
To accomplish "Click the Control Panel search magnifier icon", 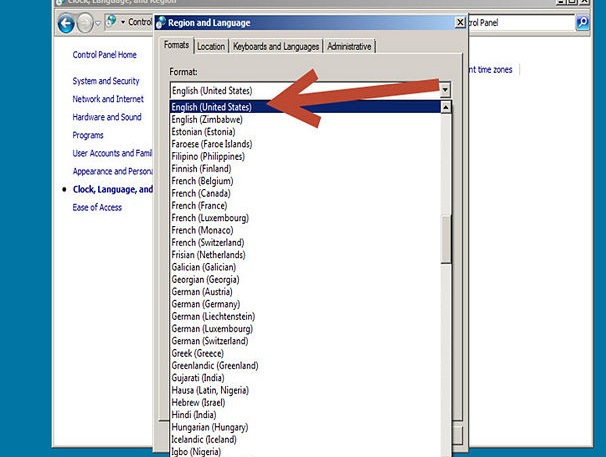I will click(x=582, y=22).
